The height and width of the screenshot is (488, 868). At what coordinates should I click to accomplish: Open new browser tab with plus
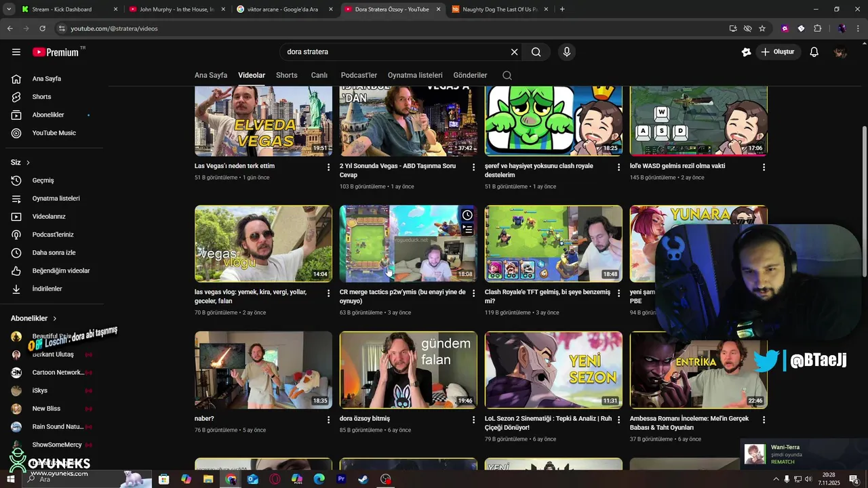point(562,9)
